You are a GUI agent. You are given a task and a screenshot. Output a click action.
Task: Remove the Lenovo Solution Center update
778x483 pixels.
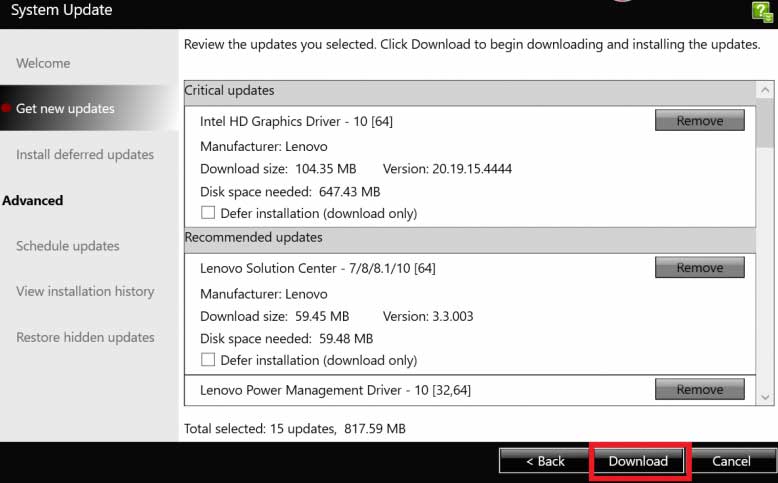coord(700,268)
